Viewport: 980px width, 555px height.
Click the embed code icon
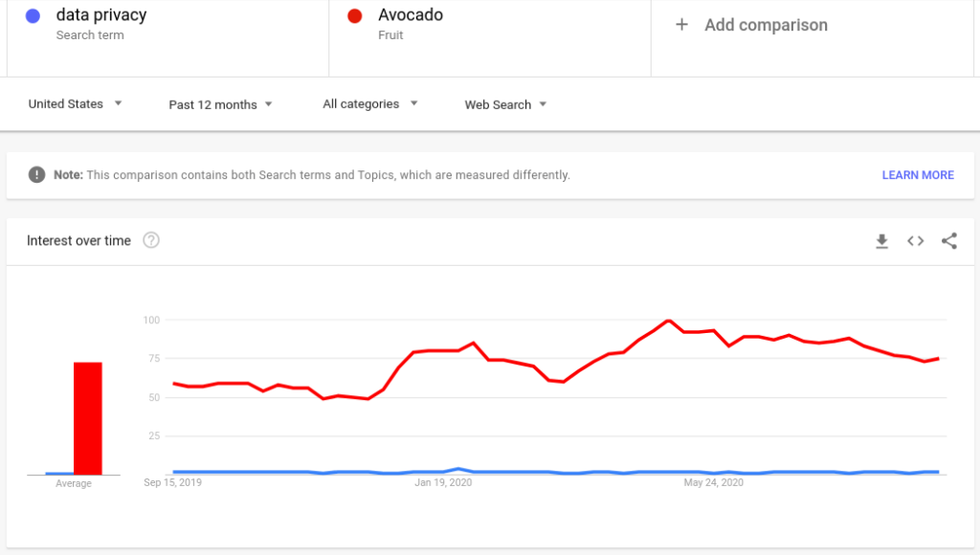point(916,241)
